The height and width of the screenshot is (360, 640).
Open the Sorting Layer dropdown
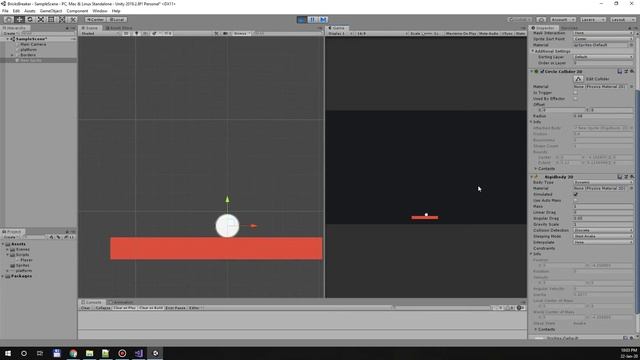click(603, 57)
